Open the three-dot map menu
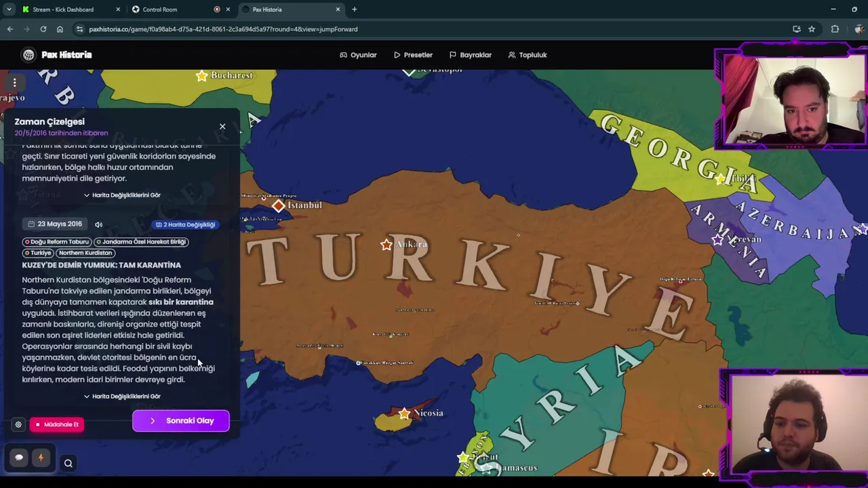This screenshot has width=868, height=488. click(x=14, y=83)
